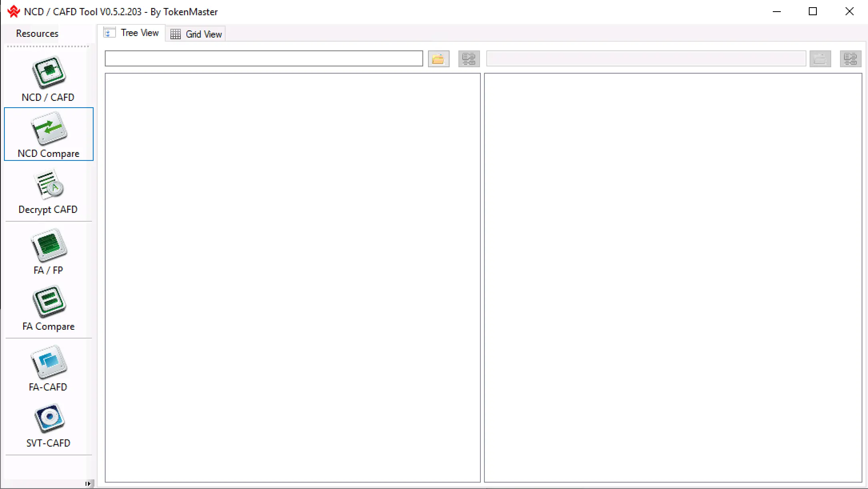Focus the left file path input

point(264,58)
